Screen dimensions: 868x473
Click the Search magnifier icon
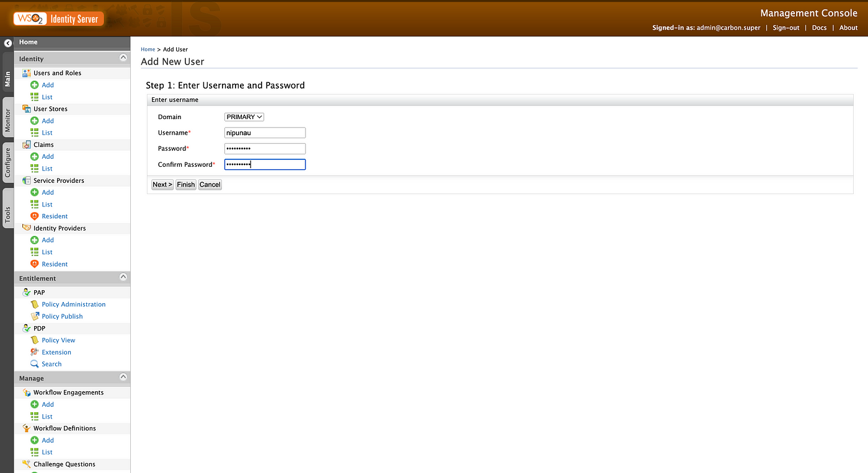[x=35, y=364]
